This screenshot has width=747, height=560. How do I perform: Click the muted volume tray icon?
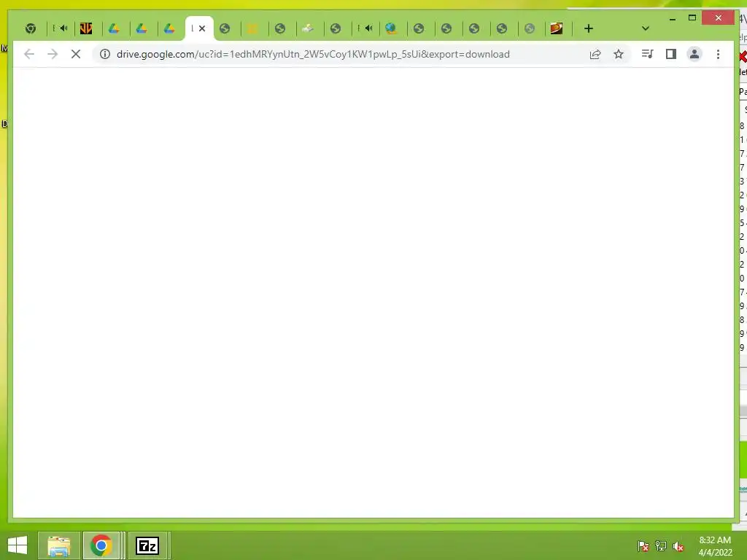(x=678, y=546)
